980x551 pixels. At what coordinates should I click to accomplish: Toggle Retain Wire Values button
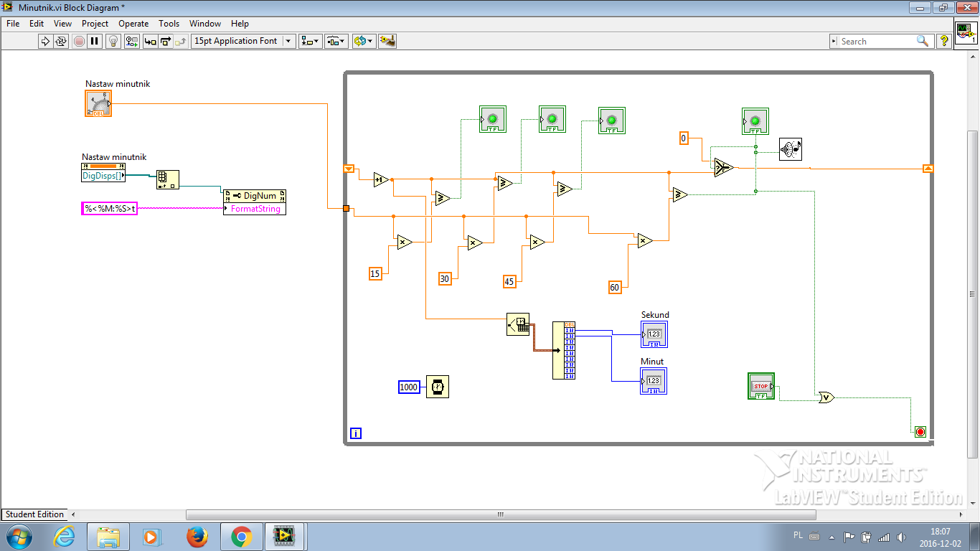click(x=131, y=41)
